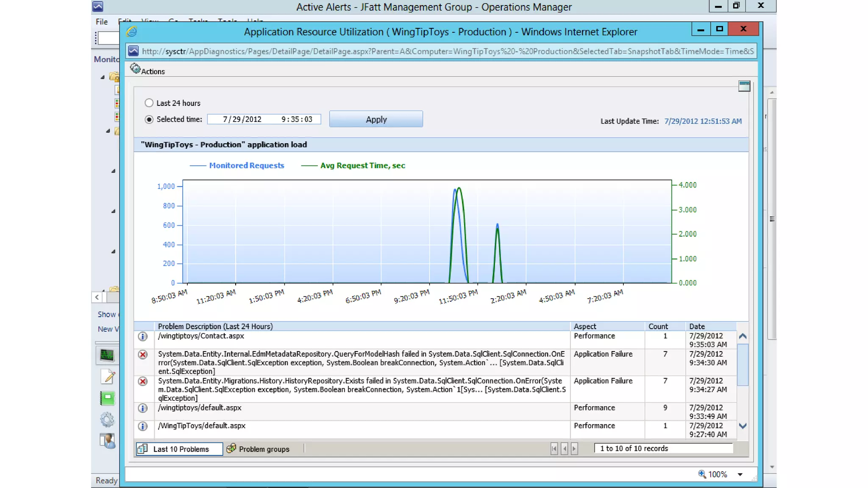
Task: Open the zoom level 100% dropdown arrow
Action: tap(740, 474)
